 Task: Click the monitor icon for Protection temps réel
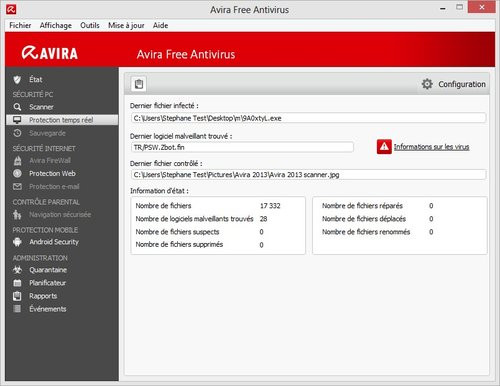tap(17, 120)
